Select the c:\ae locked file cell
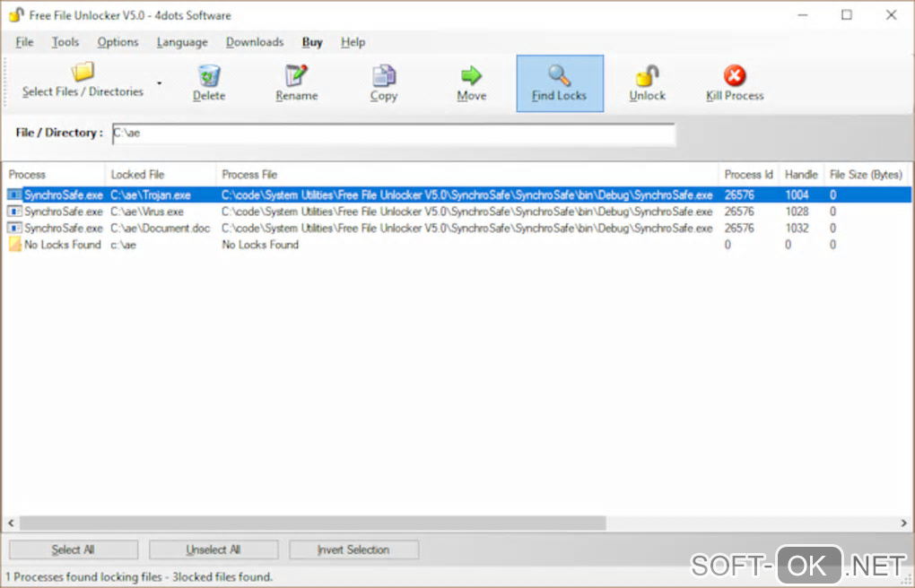The height and width of the screenshot is (588, 915). (123, 245)
